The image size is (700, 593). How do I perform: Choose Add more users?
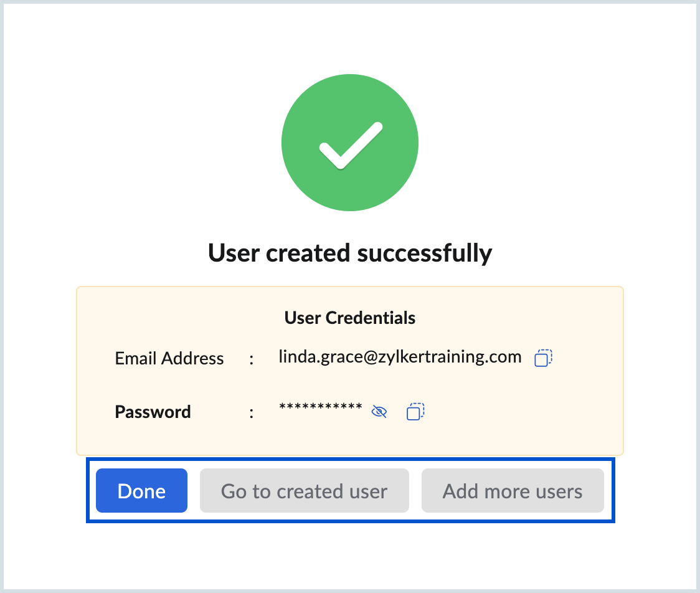(513, 491)
